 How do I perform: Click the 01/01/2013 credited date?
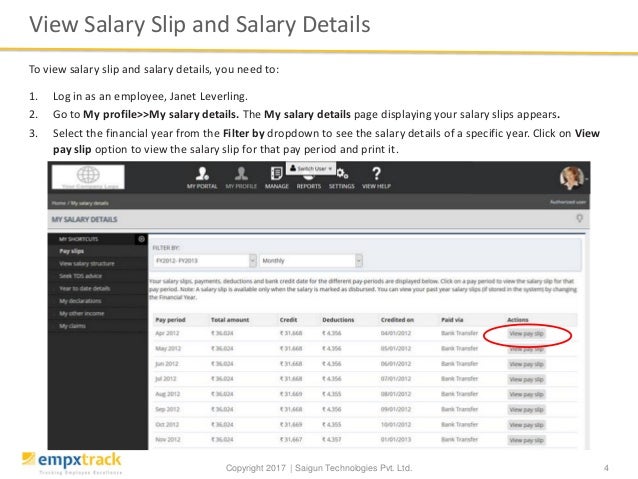396,440
